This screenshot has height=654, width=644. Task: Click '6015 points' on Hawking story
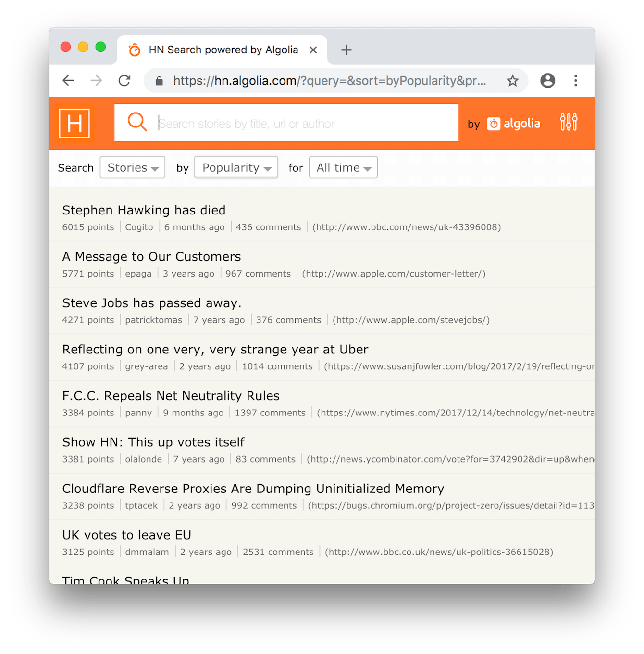pyautogui.click(x=88, y=227)
